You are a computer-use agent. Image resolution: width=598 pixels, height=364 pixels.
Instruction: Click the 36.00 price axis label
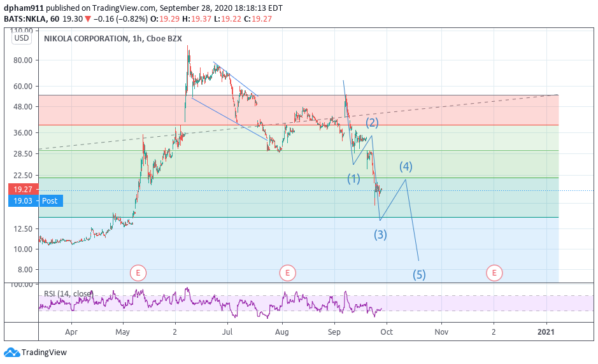[24, 132]
